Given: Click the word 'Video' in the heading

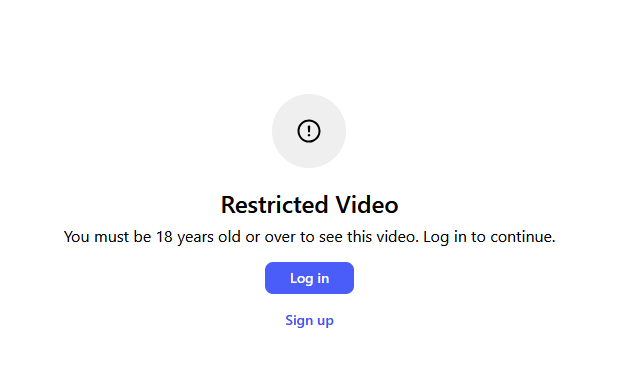Looking at the screenshot, I should pyautogui.click(x=367, y=205).
